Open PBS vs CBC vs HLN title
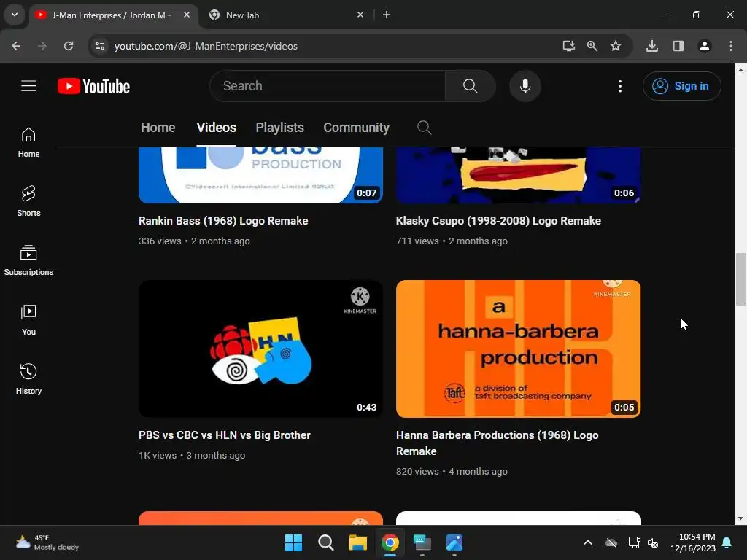Viewport: 747px width, 560px height. pos(225,435)
